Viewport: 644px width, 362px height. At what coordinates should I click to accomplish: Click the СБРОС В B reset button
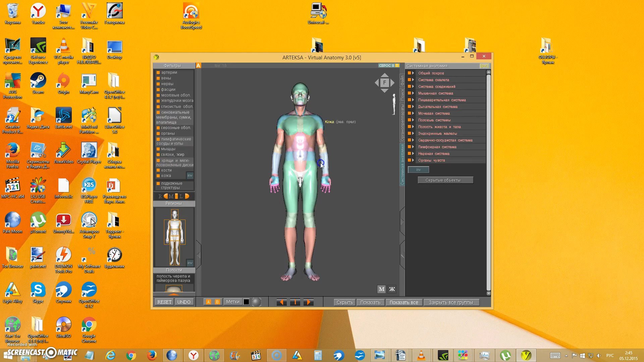pos(389,65)
